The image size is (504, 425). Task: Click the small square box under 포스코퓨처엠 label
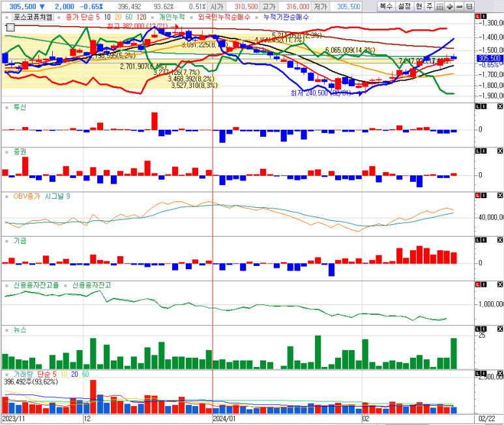10,27
